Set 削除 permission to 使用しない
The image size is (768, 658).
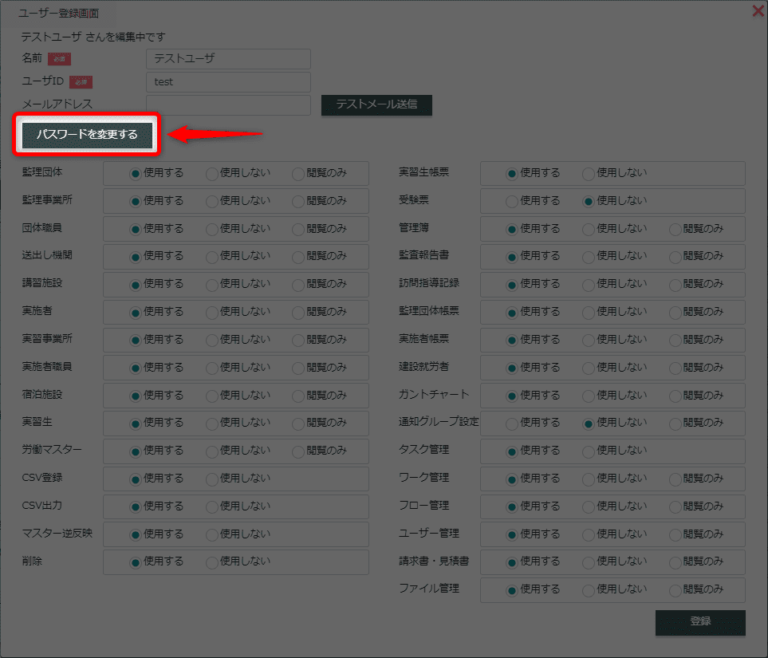[x=212, y=562]
